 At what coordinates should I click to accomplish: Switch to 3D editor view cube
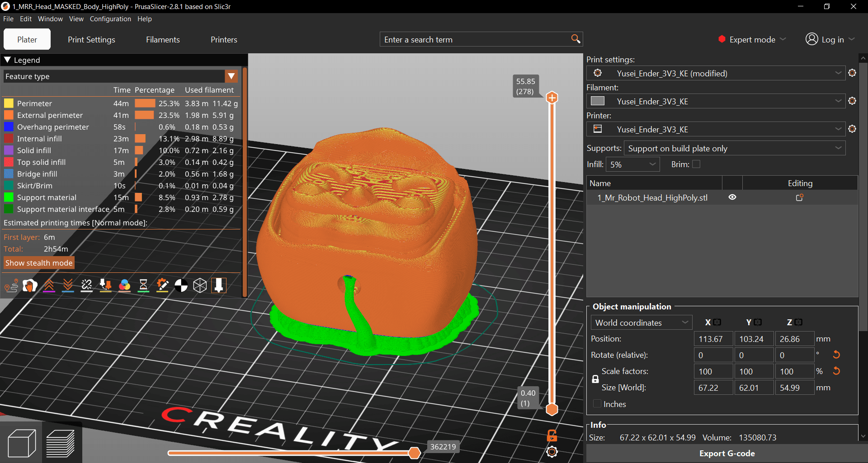(x=21, y=443)
